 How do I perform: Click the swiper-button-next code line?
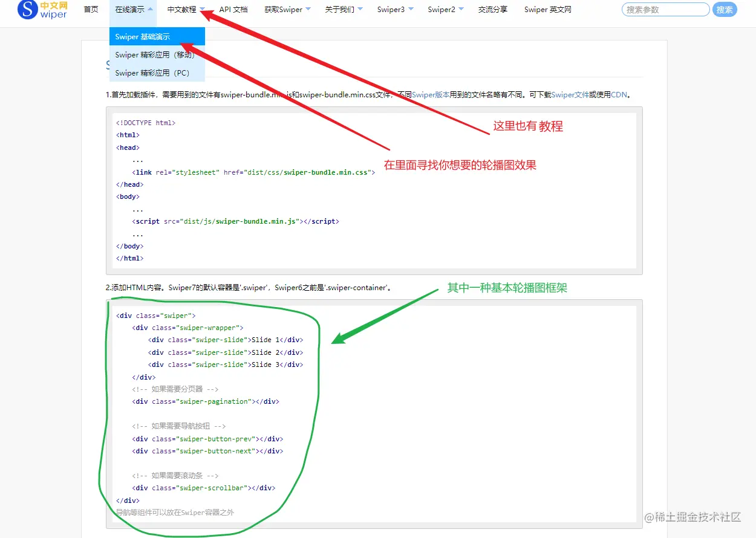coord(207,451)
